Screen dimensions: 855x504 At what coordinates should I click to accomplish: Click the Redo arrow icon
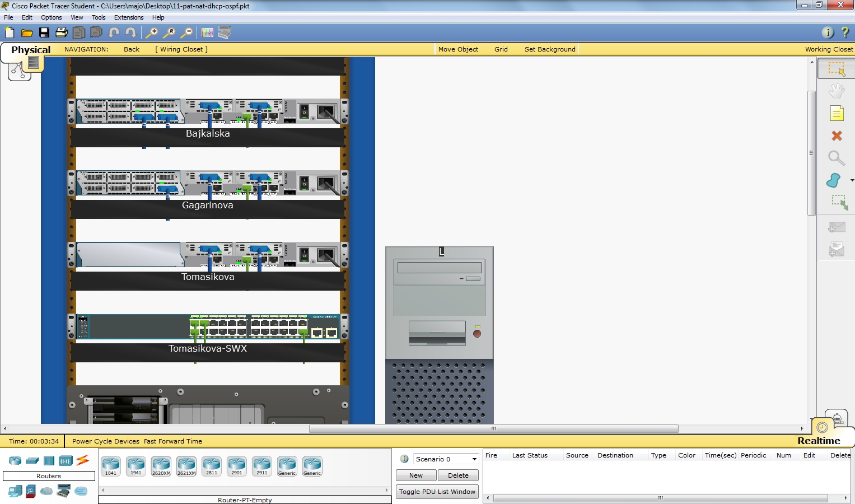[131, 32]
